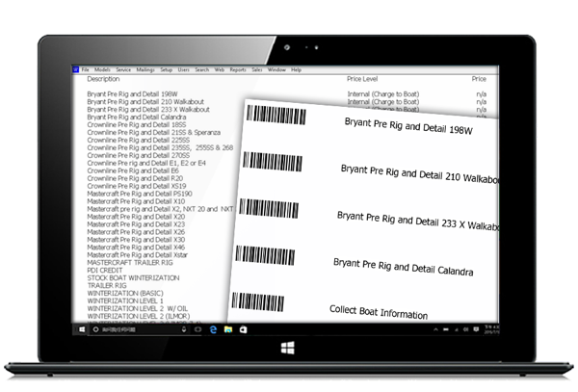Open the Reports menu
This screenshot has width=578, height=392.
click(238, 69)
